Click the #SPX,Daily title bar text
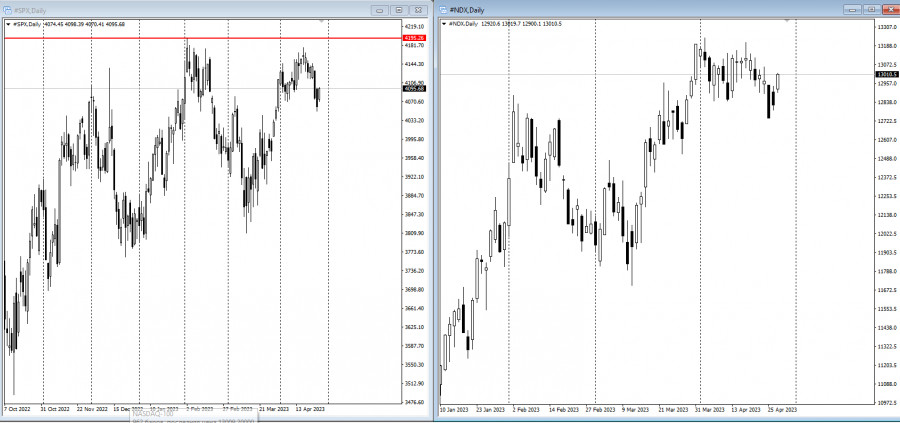The width and height of the screenshot is (900, 423). point(30,10)
